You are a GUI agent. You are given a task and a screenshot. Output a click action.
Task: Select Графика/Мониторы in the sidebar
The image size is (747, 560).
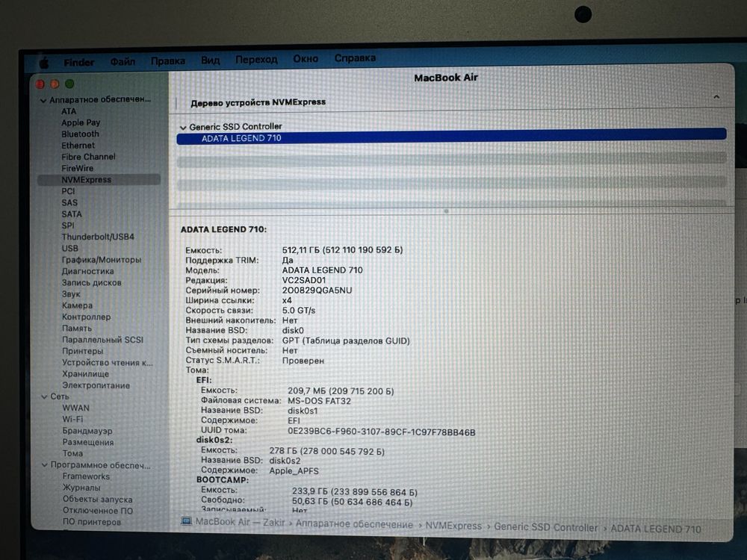tap(102, 260)
